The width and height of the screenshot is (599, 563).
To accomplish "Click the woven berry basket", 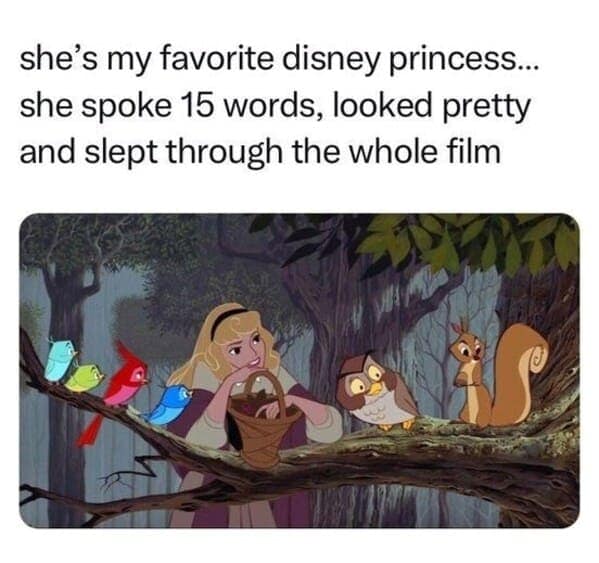I will pyautogui.click(x=264, y=418).
